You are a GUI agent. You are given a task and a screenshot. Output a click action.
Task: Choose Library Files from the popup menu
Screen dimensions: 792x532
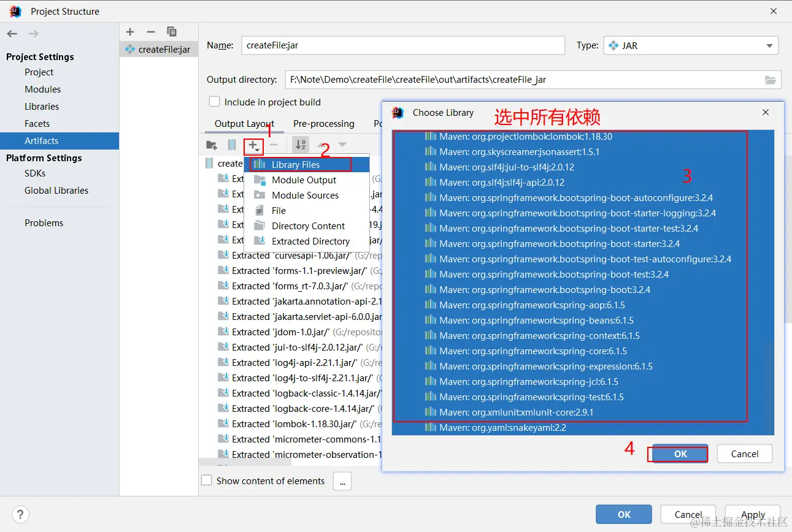307,164
